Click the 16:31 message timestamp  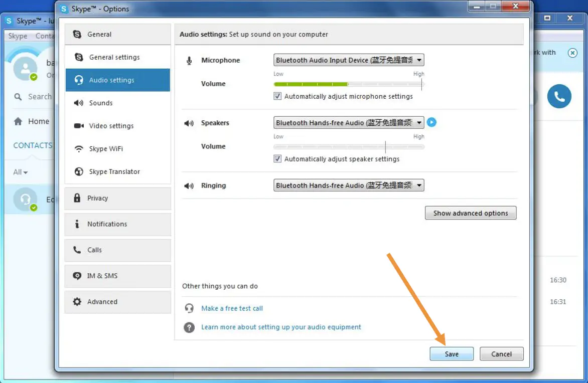[557, 302]
